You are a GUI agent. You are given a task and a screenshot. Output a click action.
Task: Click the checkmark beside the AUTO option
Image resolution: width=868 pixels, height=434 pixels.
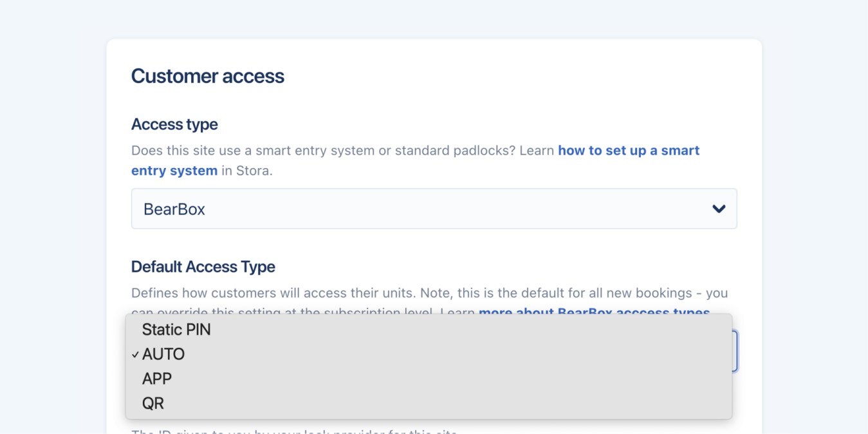(135, 355)
